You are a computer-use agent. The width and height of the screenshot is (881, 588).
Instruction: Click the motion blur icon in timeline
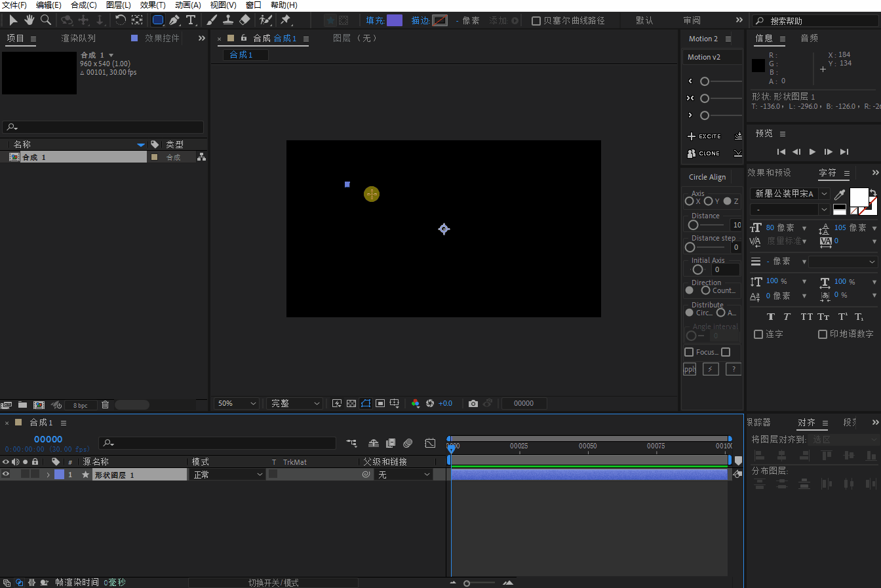pos(408,443)
